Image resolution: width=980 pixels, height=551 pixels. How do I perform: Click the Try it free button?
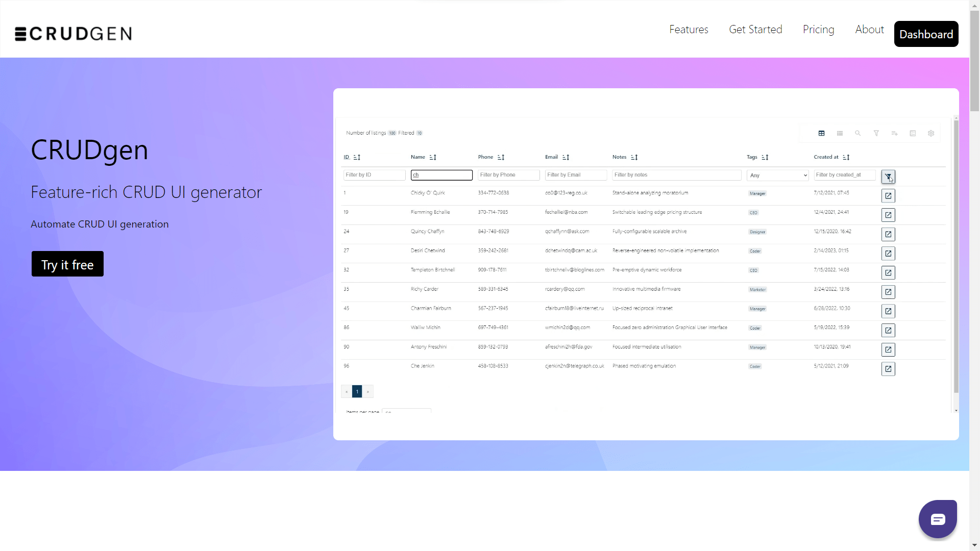tap(67, 264)
